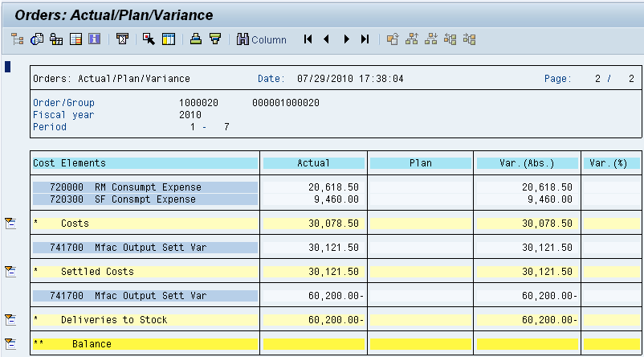Click order number 1000020

tap(198, 103)
